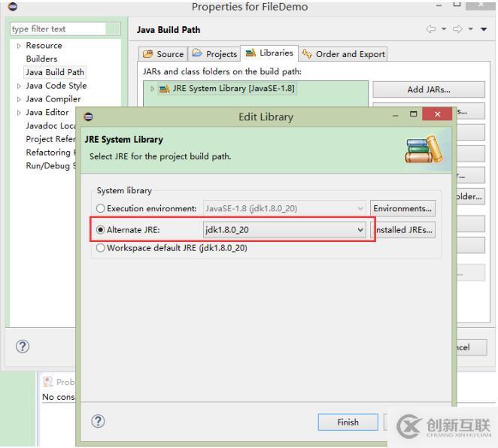This screenshot has width=498, height=448.
Task: Click the Edit Library help question-mark icon
Action: 98,422
